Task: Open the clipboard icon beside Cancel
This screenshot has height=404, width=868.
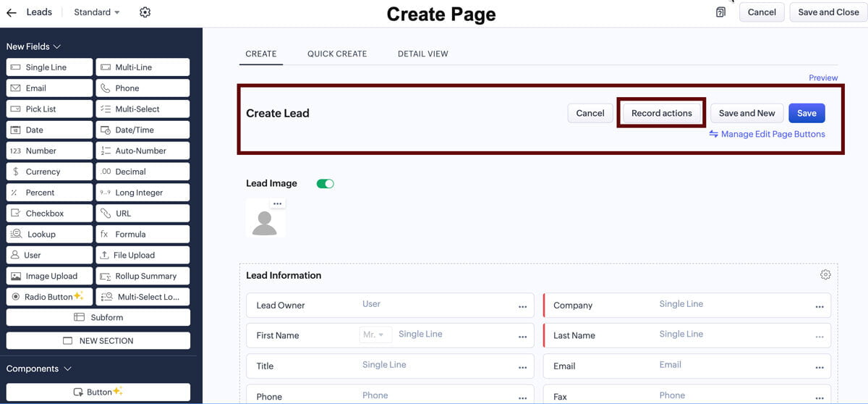Action: (720, 12)
